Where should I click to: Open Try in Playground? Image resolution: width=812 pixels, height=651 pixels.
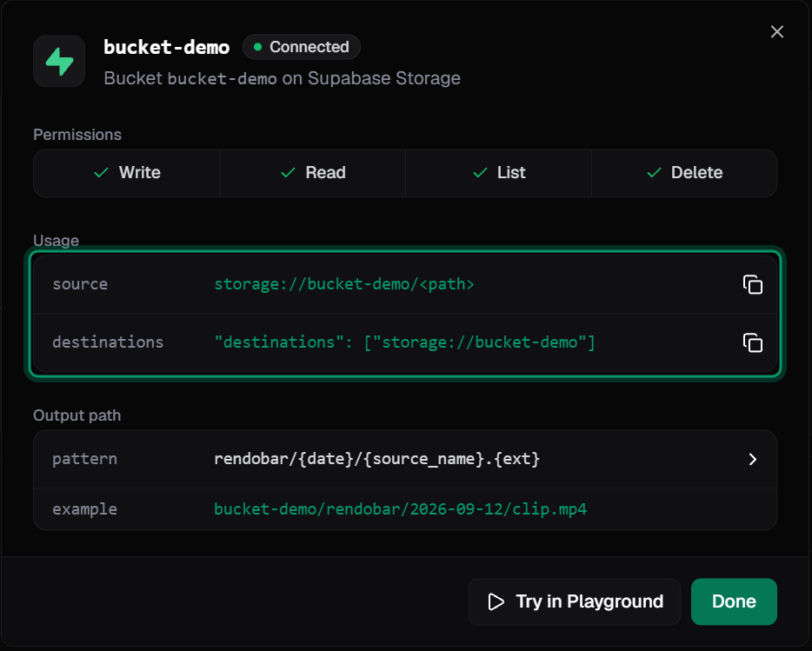click(575, 601)
